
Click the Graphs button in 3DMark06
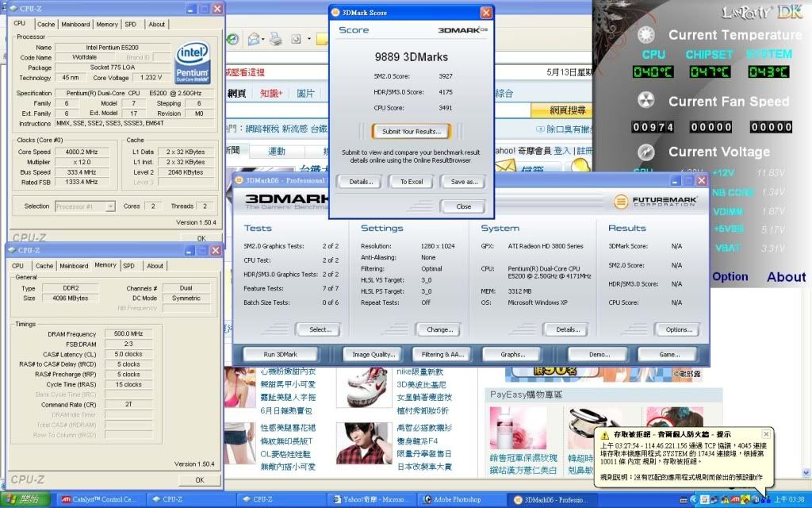[x=512, y=355]
